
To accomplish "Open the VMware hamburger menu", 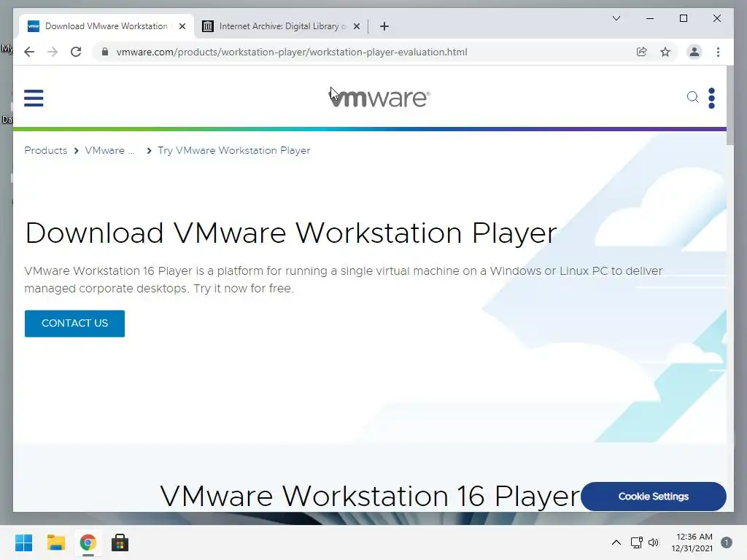I will click(x=34, y=98).
